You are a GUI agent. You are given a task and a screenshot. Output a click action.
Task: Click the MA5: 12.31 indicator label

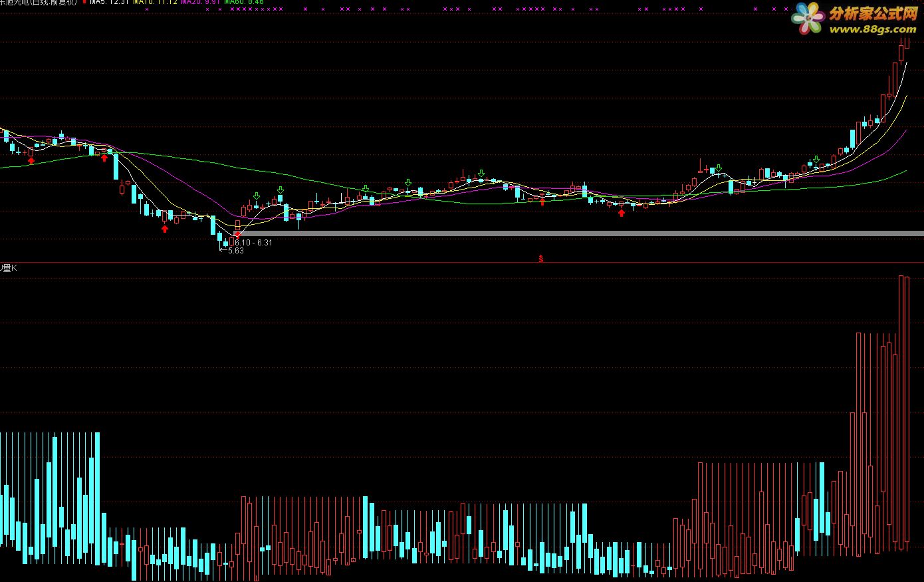click(109, 2)
